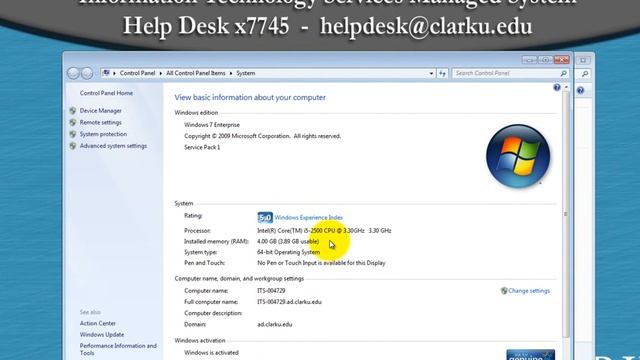640x360 pixels.
Task: Click the 5.0 rating score badge
Action: pyautogui.click(x=265, y=218)
